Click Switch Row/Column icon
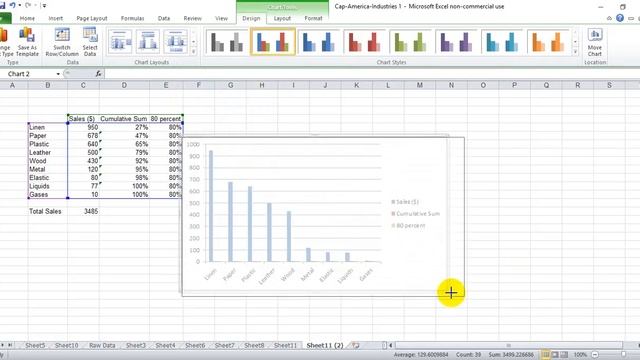 62,42
